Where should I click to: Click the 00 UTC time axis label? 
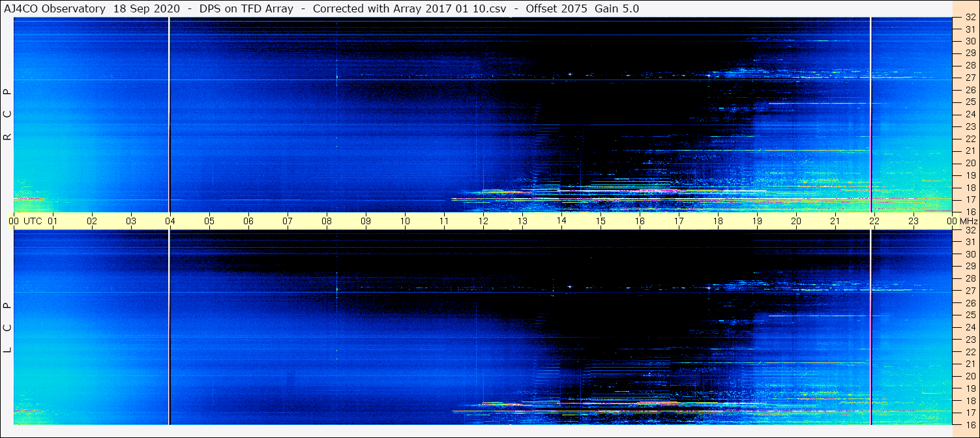click(25, 221)
